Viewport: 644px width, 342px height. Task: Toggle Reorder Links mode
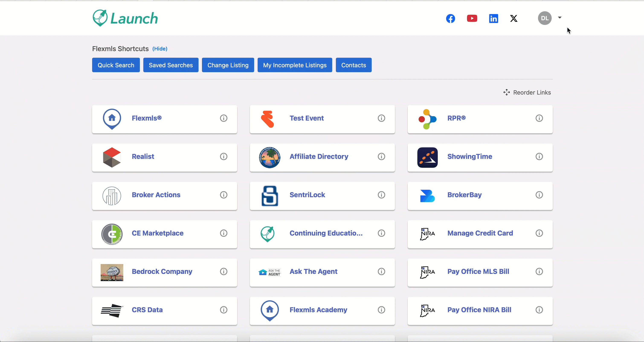pos(527,92)
